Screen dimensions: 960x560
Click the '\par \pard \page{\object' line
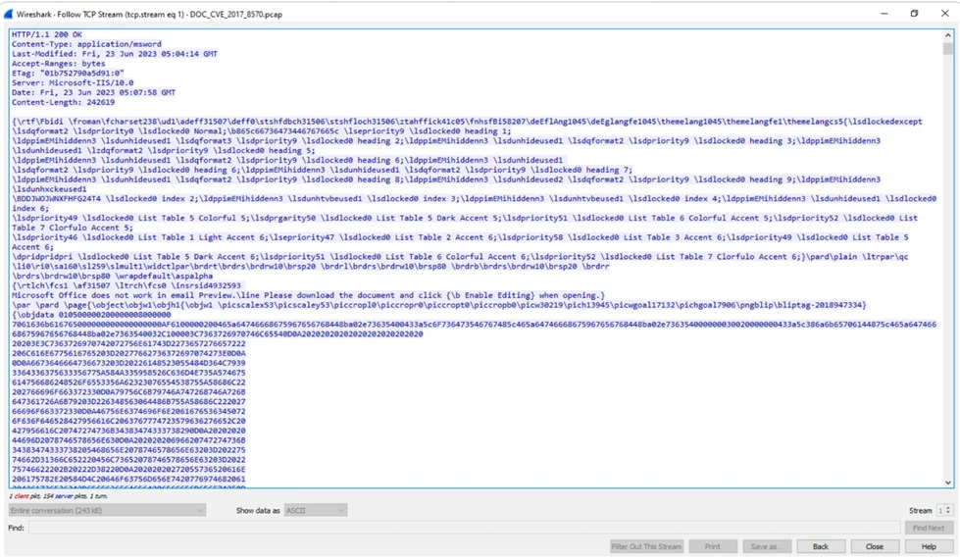(439, 305)
